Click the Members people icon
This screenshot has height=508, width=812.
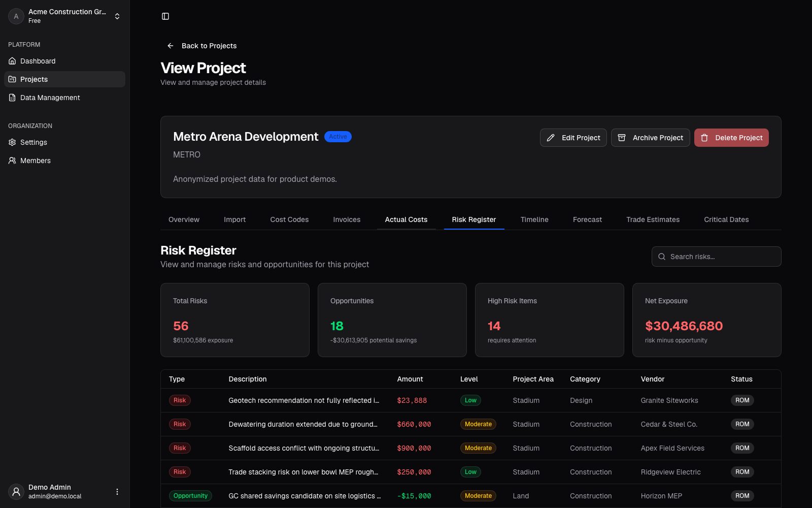tap(12, 161)
